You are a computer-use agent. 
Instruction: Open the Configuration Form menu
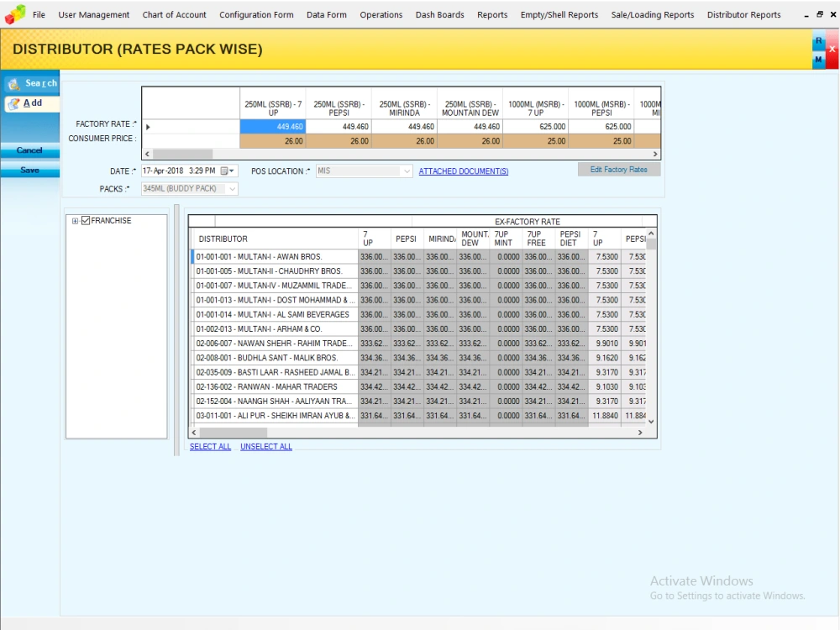(256, 14)
